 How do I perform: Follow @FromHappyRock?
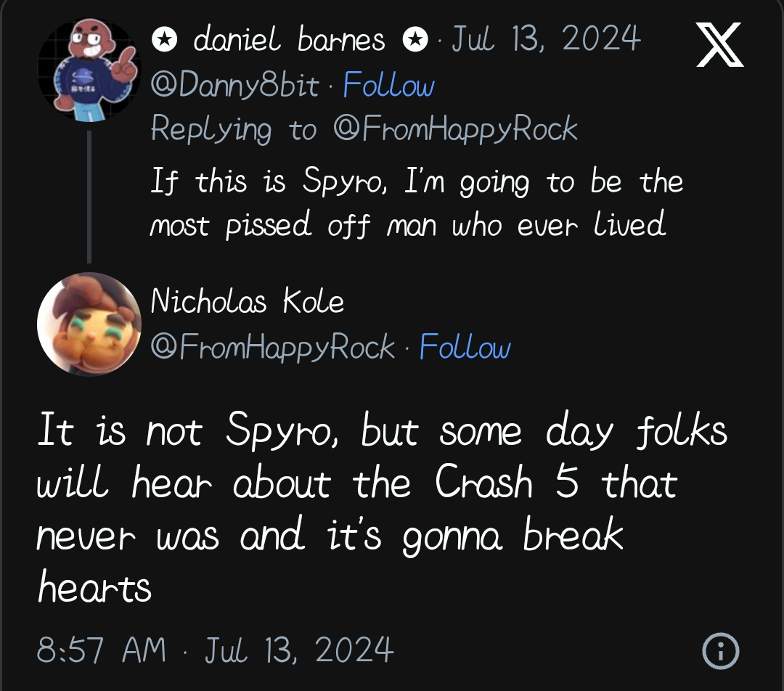(x=465, y=347)
